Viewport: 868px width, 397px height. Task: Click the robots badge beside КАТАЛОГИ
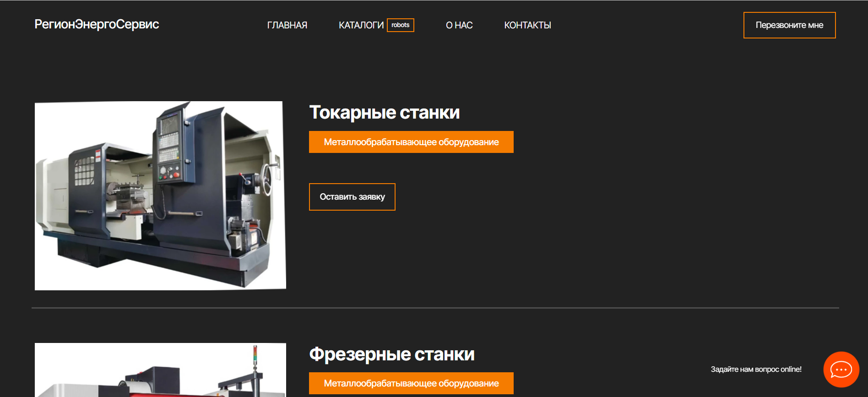tap(401, 25)
